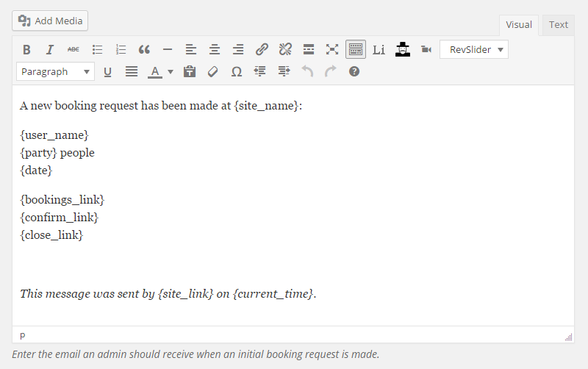Viewport: 588px width, 369px height.
Task: Toggle the toolbar kitchen sink
Action: pos(356,49)
